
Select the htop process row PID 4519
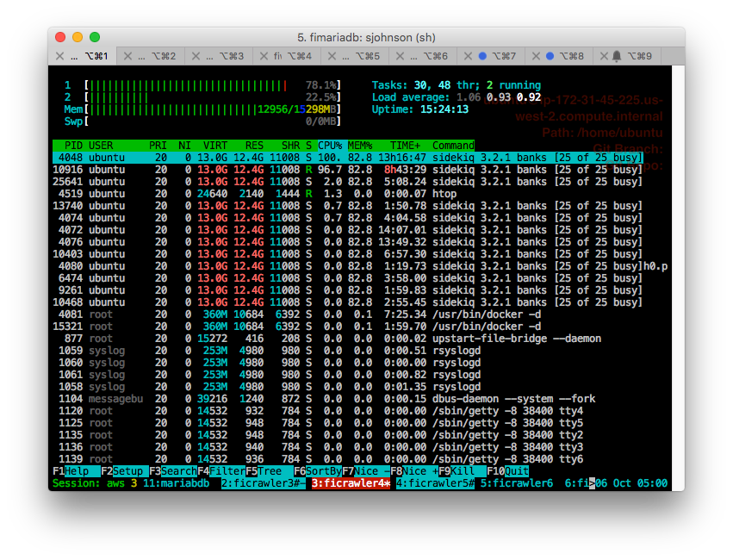click(348, 194)
